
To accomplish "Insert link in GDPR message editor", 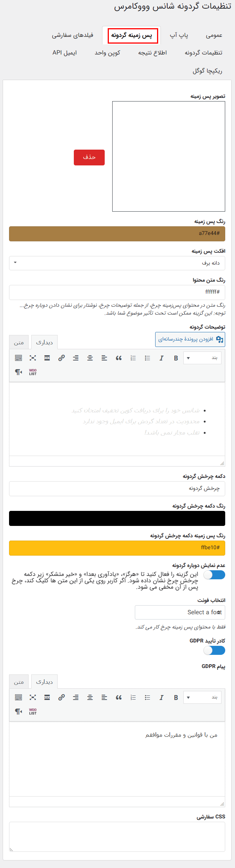I will click(x=61, y=697).
